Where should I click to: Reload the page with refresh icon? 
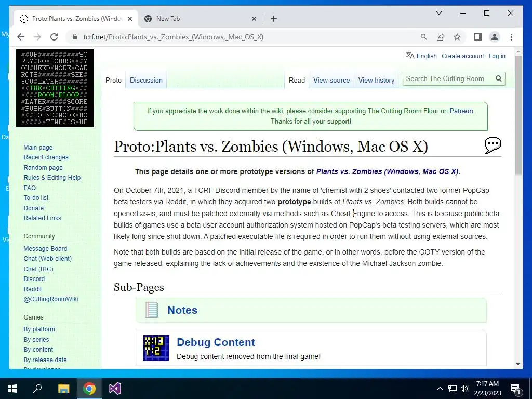54,37
